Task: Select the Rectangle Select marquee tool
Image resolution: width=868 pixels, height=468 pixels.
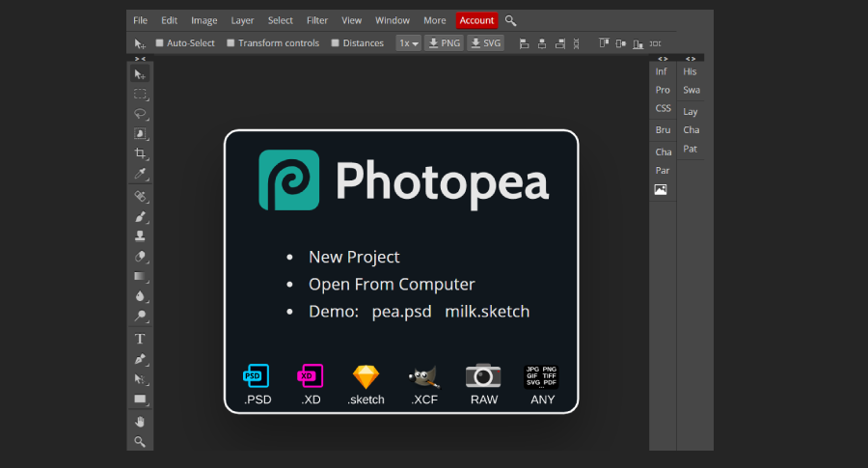Action: pos(140,95)
